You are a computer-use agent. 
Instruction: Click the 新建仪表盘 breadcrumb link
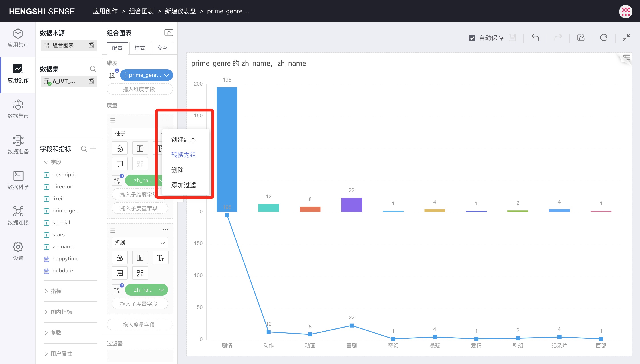tap(180, 11)
